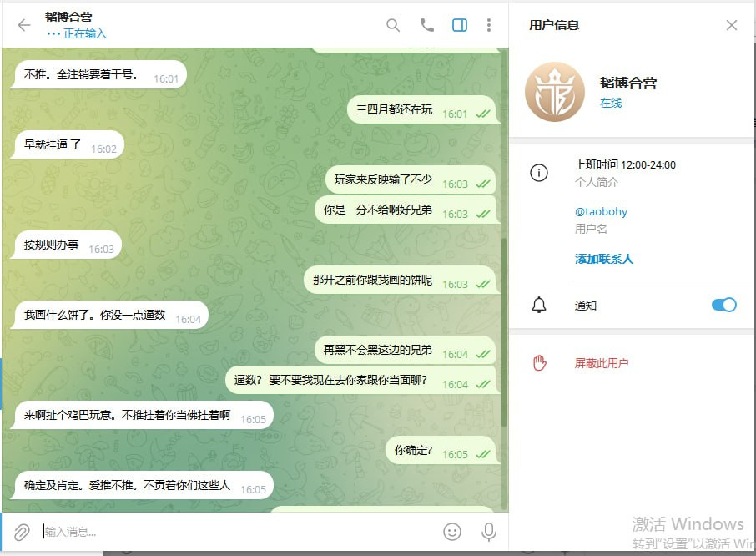Click the chat vertical scrollbar
Viewport: 756px width, 556px height.
[x=504, y=334]
